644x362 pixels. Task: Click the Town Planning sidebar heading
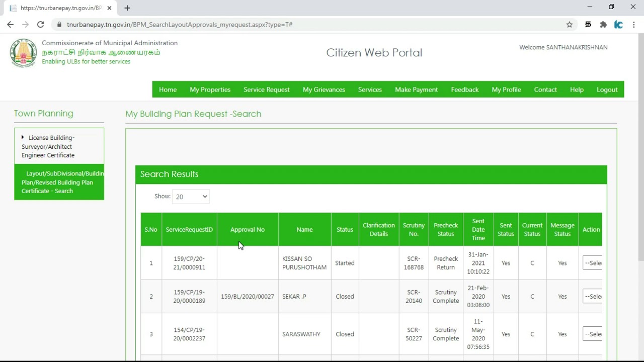tap(44, 114)
